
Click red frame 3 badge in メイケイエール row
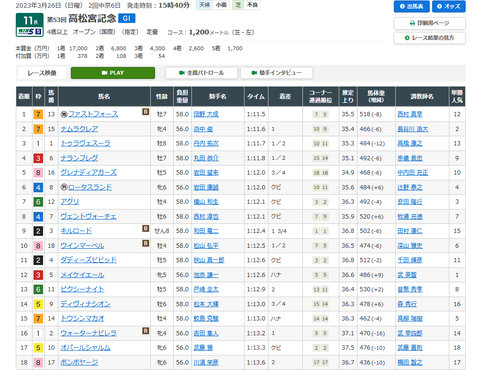pyautogui.click(x=38, y=275)
